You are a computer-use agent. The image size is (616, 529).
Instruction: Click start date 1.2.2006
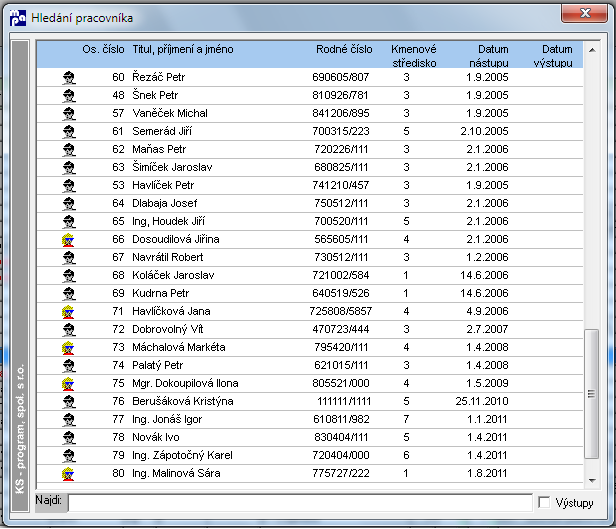coord(488,258)
